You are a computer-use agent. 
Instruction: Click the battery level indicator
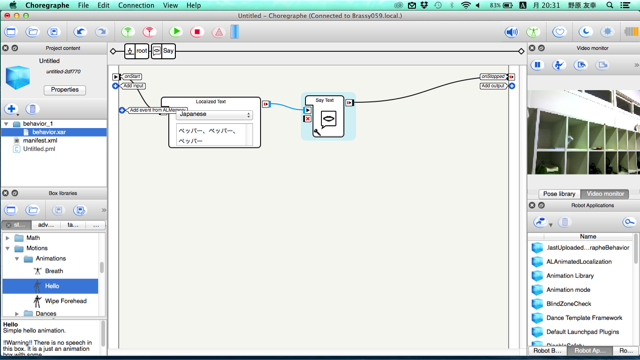(631, 32)
